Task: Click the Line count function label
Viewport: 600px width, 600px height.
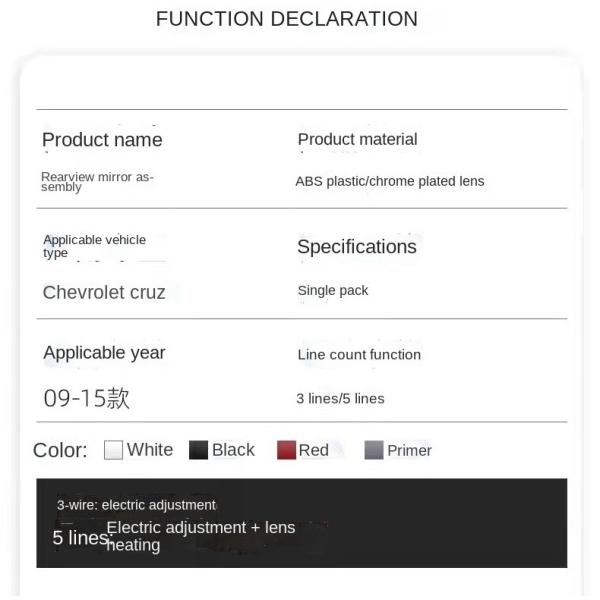Action: [359, 354]
